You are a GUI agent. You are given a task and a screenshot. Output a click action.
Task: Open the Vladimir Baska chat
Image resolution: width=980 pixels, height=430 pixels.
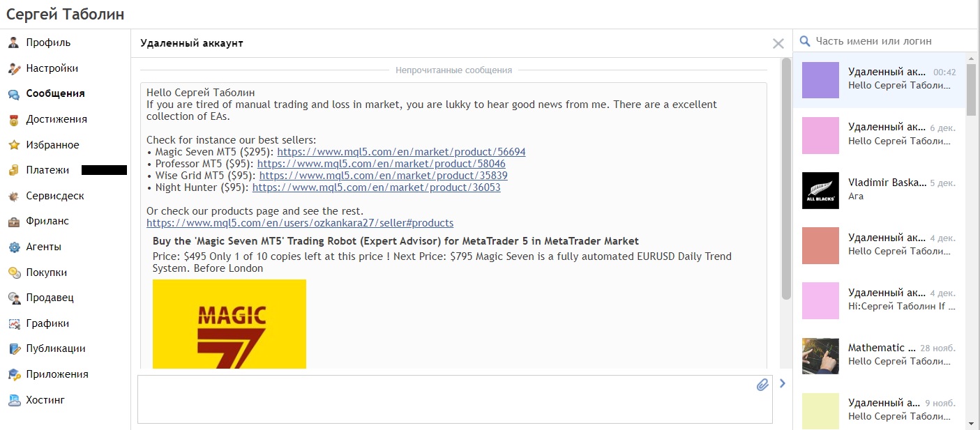coord(880,190)
